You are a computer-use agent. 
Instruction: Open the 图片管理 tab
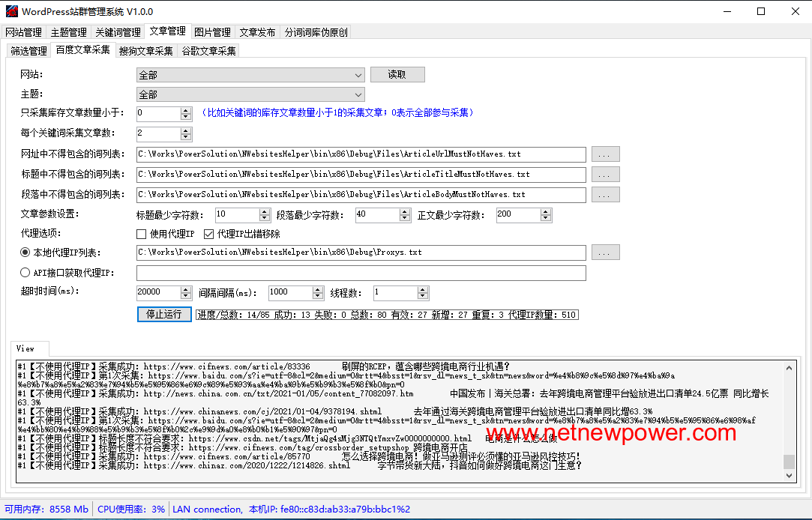212,32
